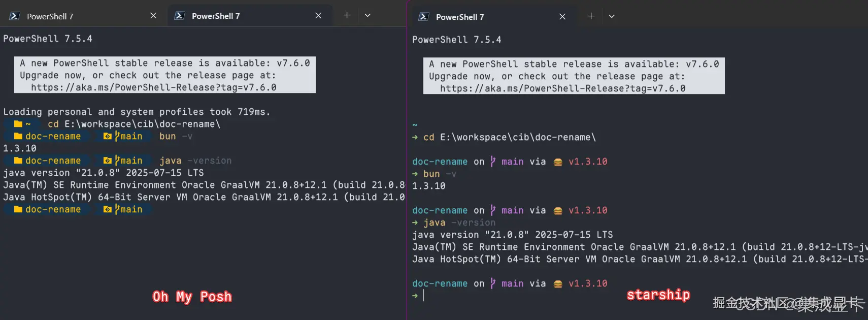Click the '→ java -version' command in right window
Viewport: 868px width, 320px height.
tap(454, 222)
